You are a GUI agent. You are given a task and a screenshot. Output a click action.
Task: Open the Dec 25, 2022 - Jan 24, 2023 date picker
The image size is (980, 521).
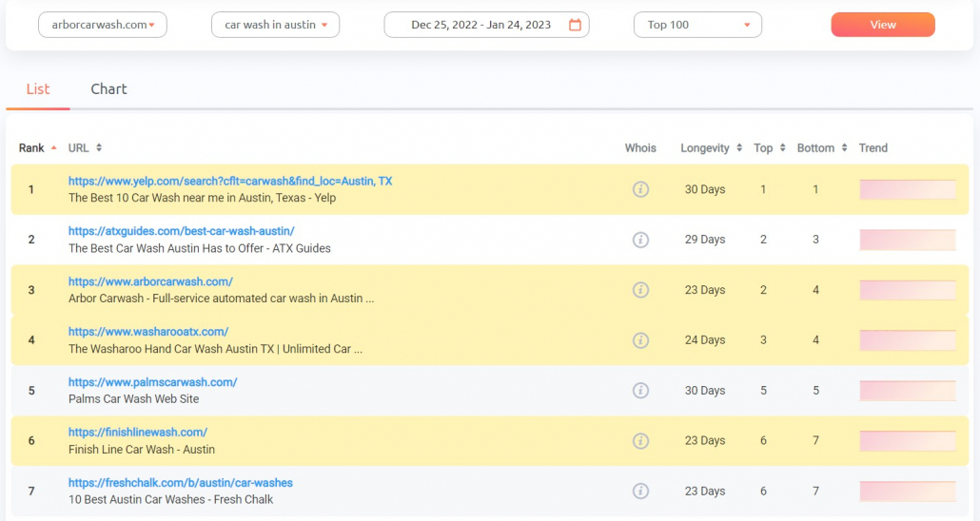click(486, 25)
